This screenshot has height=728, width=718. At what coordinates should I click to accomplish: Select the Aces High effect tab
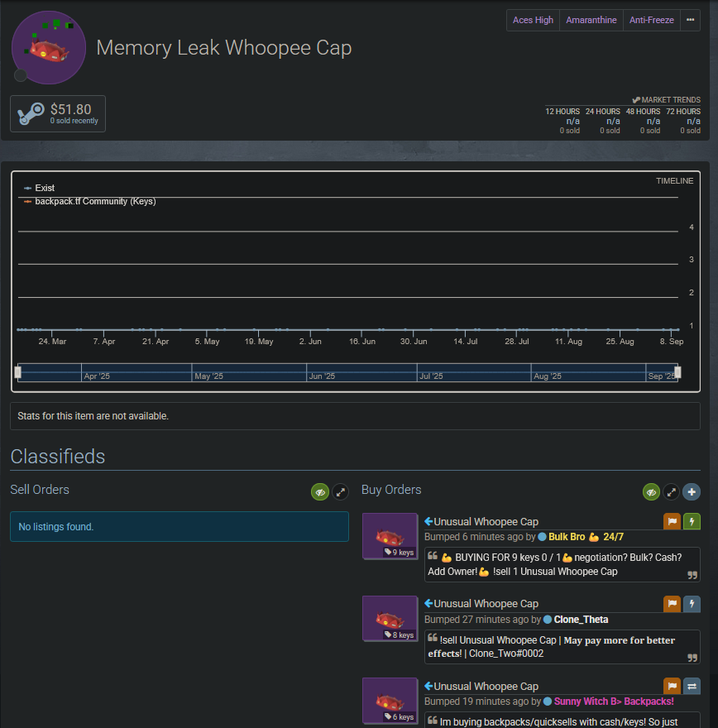click(533, 21)
